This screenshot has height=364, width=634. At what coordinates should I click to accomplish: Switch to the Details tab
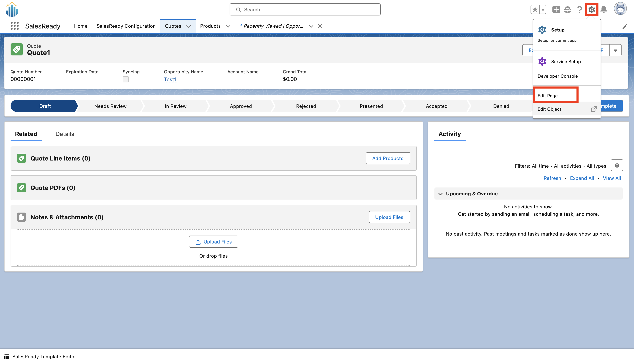pos(65,134)
